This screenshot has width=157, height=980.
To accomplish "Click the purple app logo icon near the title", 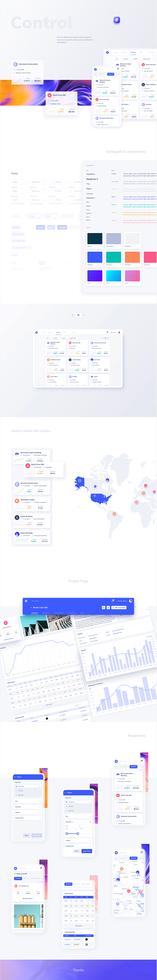I will pyautogui.click(x=117, y=20).
